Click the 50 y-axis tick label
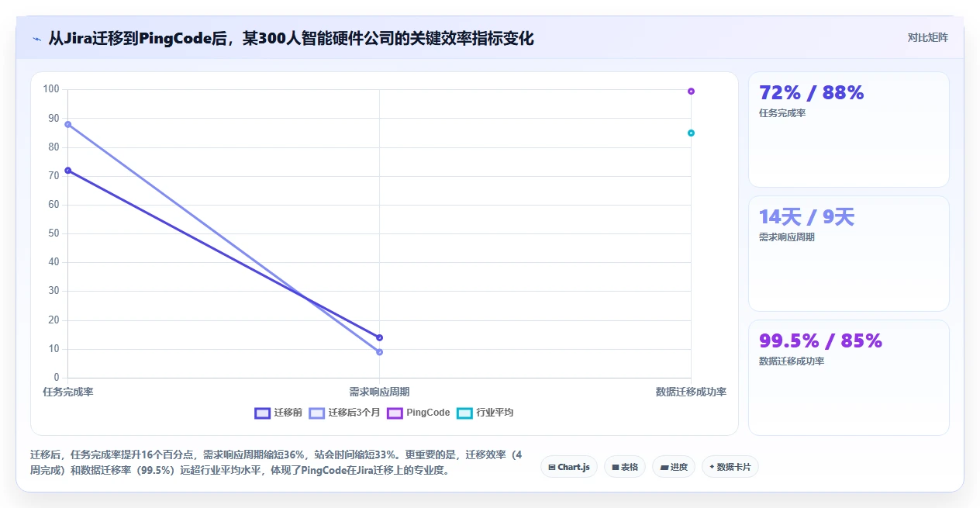The image size is (980, 508). pos(53,233)
